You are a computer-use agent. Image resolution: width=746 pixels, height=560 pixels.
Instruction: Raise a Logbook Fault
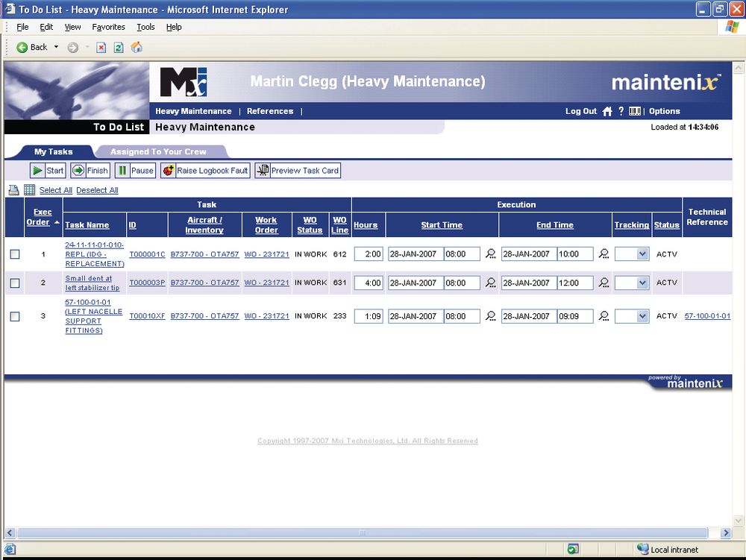click(204, 170)
